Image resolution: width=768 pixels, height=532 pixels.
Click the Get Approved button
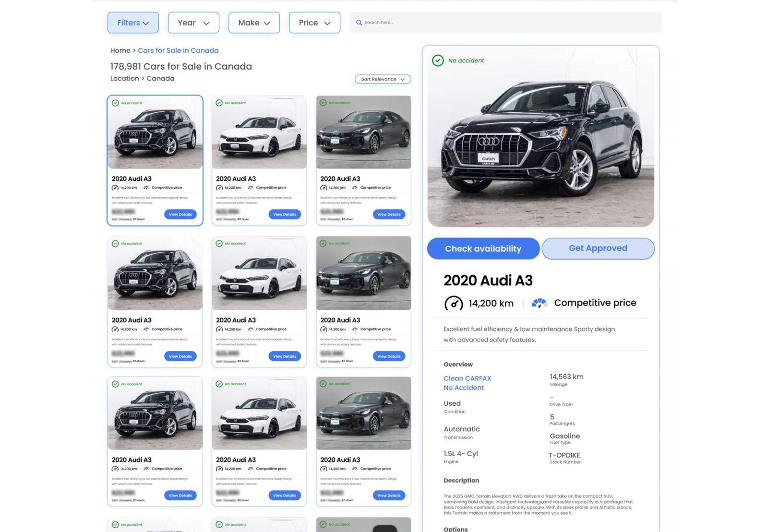point(598,248)
